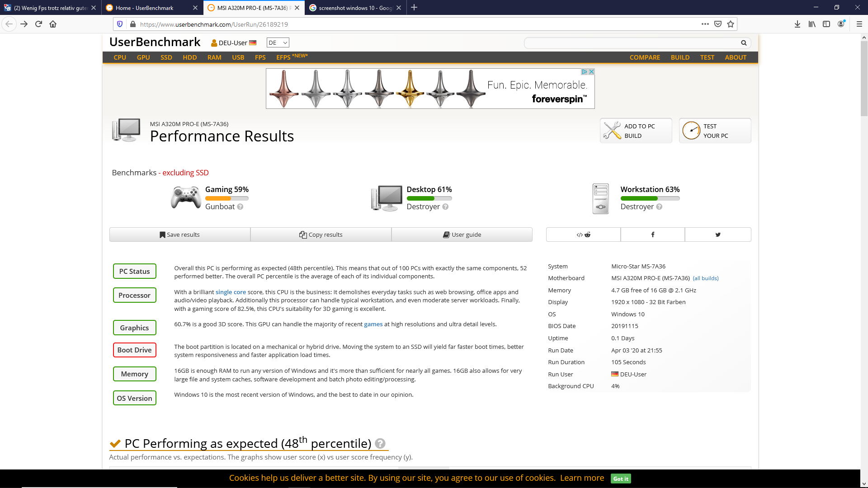The width and height of the screenshot is (868, 488).
Task: Click Firefox reload page icon
Action: (38, 24)
